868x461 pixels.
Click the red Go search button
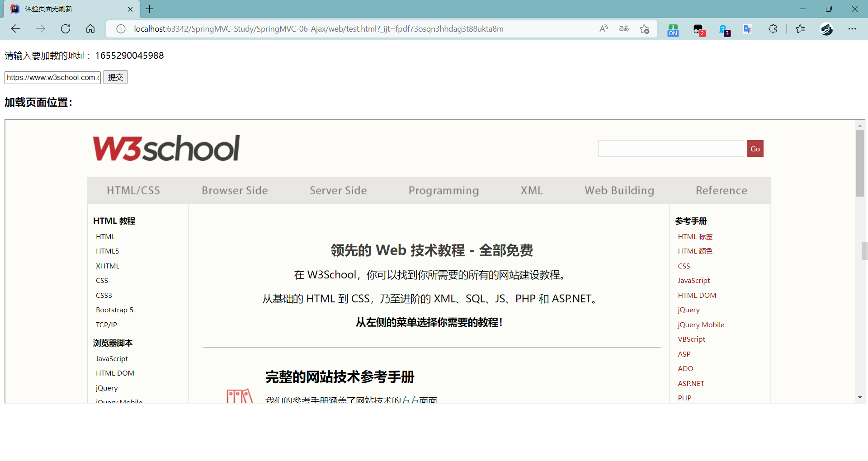click(755, 149)
